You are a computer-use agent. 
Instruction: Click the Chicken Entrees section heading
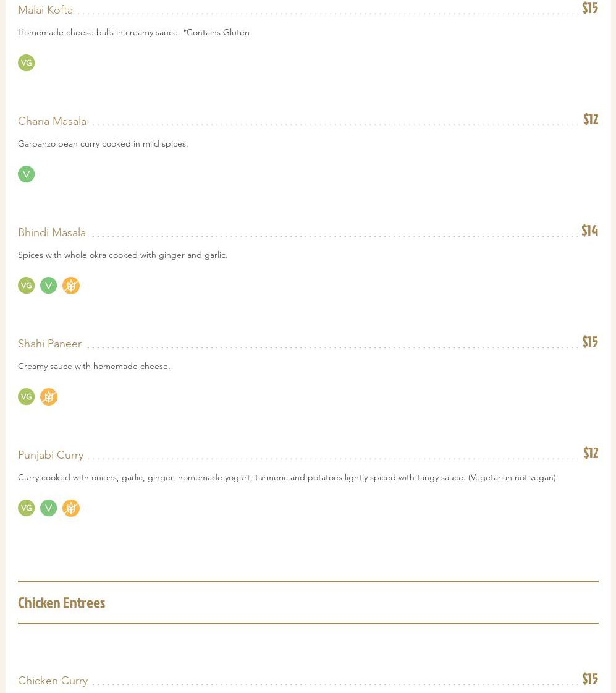tap(61, 603)
